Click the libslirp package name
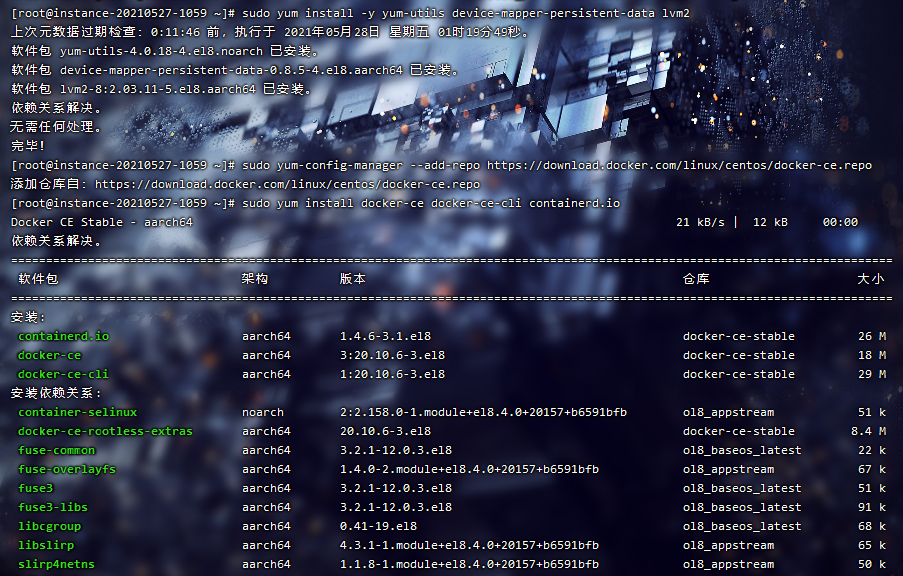Viewport: 903px width, 576px height. click(46, 545)
